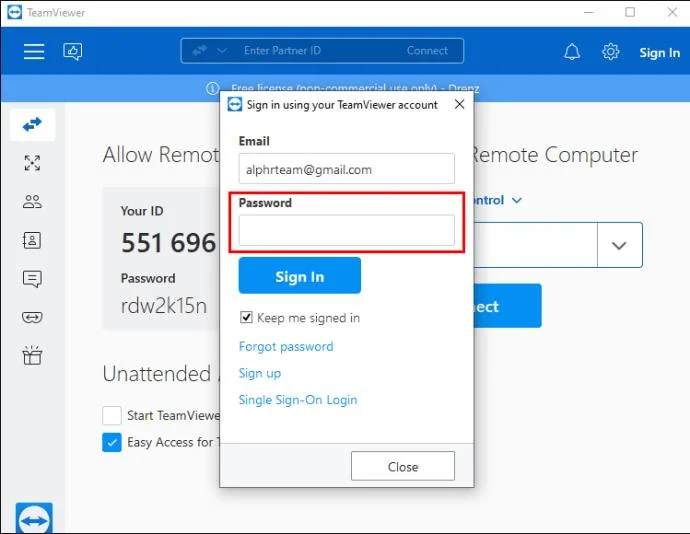Click the Free license banner text
690x534 pixels.
(x=355, y=88)
